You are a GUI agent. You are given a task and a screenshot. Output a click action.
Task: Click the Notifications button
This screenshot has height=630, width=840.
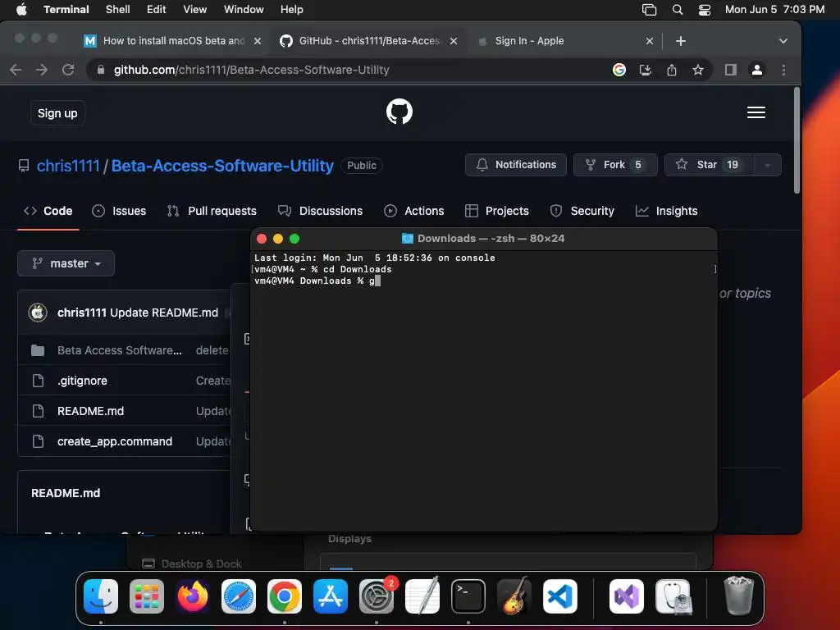click(x=516, y=165)
